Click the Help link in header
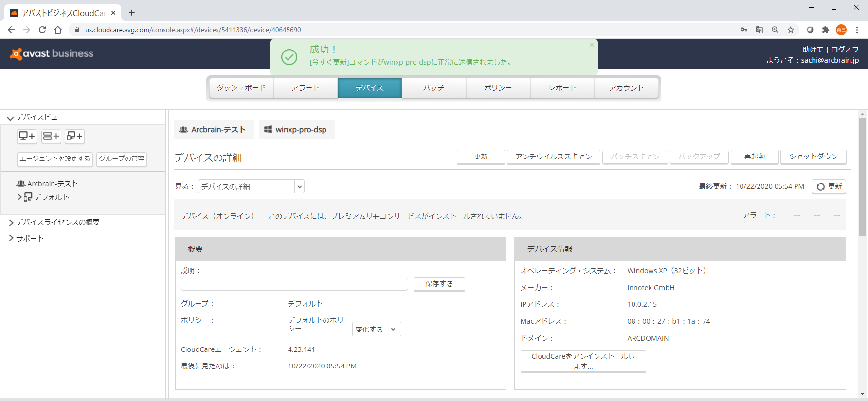The height and width of the screenshot is (401, 868). [x=813, y=49]
